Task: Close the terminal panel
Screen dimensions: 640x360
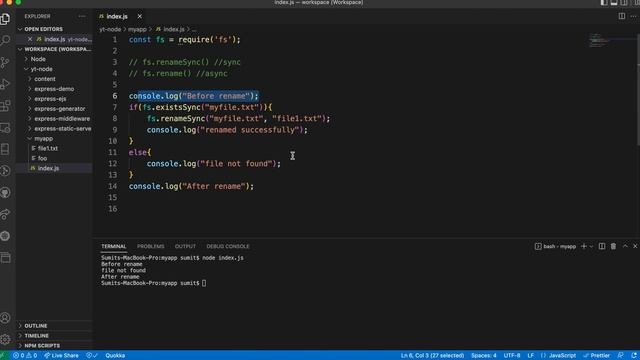Action: pos(635,246)
